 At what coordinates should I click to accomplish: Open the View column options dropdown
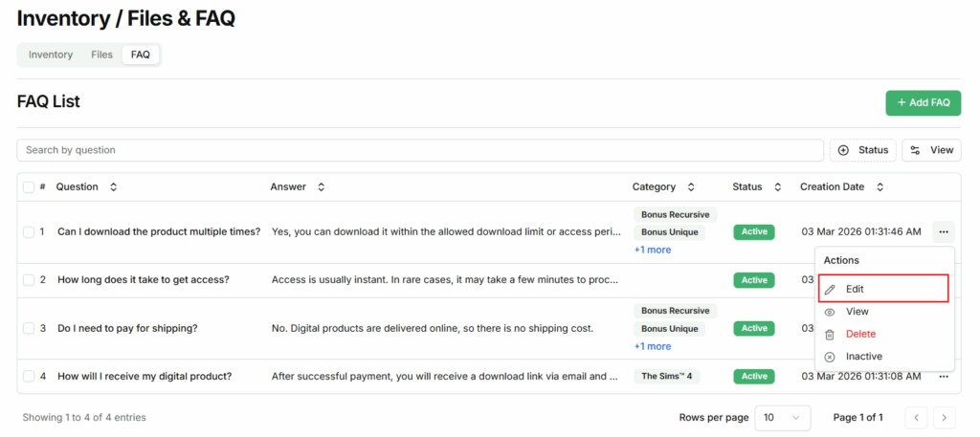tap(931, 150)
